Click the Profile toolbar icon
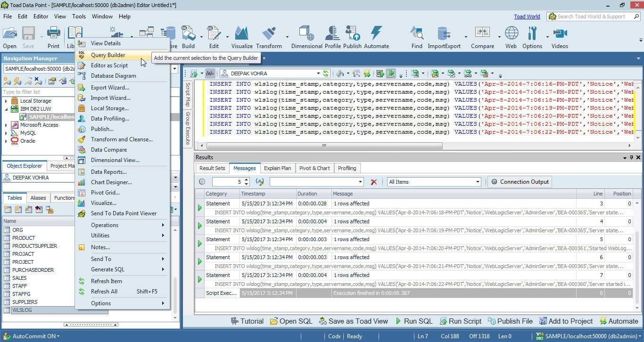The width and height of the screenshot is (644, 342). click(x=332, y=38)
